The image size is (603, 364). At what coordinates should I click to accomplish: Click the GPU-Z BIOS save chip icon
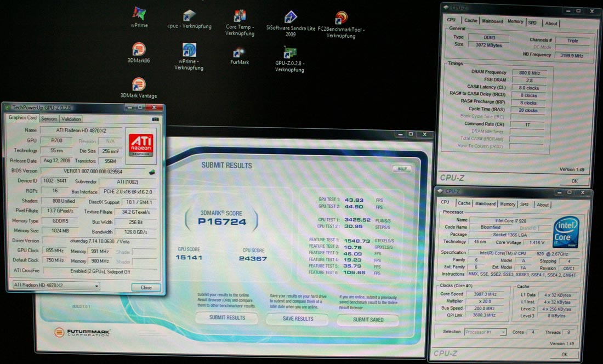(152, 172)
